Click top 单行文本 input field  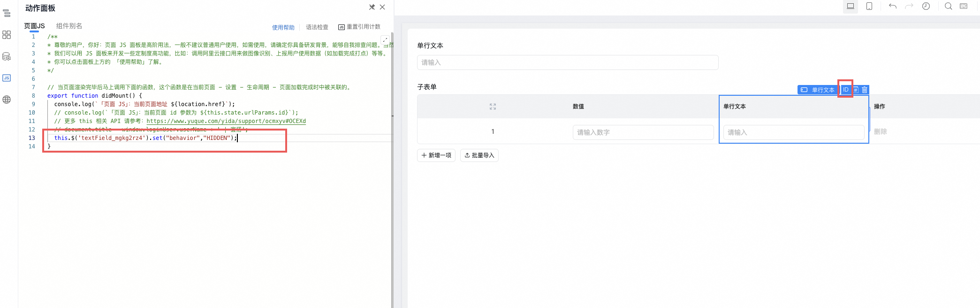(568, 62)
